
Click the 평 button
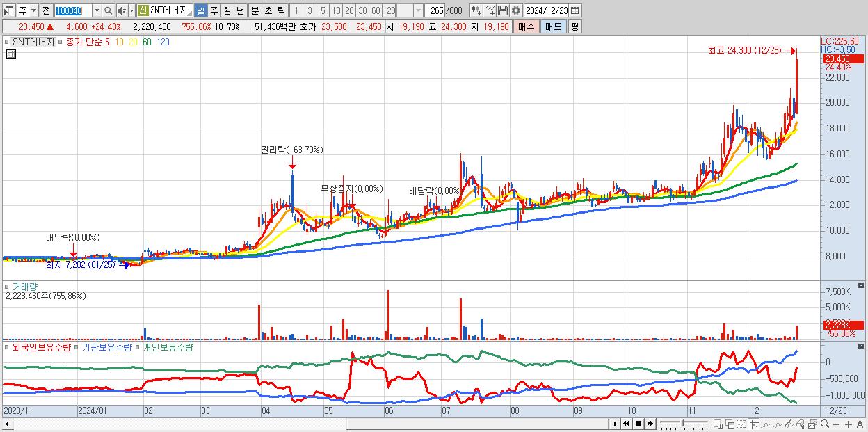coord(574,26)
